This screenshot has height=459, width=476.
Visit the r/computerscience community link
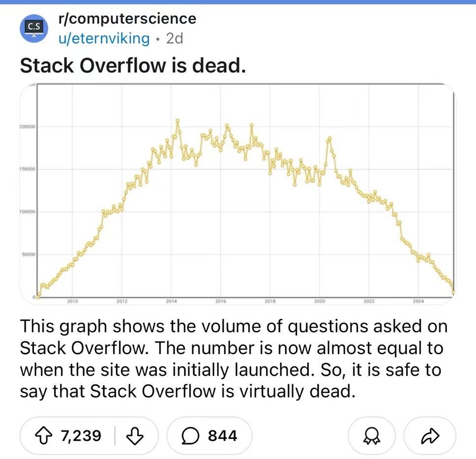coord(127,19)
